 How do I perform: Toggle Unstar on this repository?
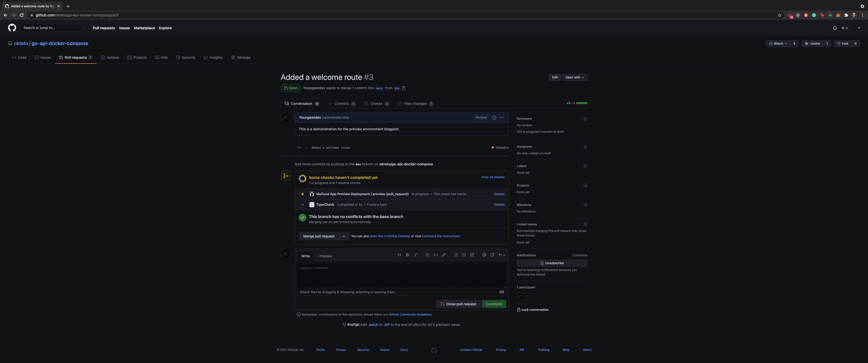click(812, 43)
